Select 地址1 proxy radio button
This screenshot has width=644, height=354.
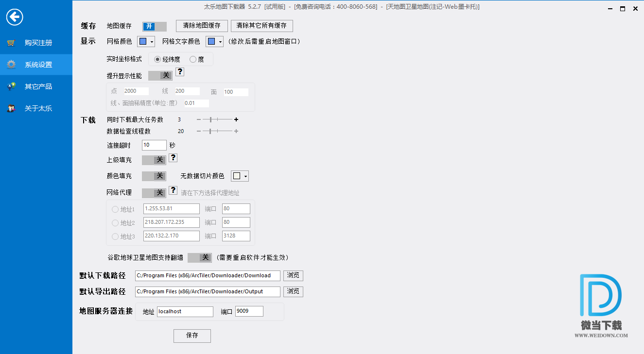click(115, 209)
